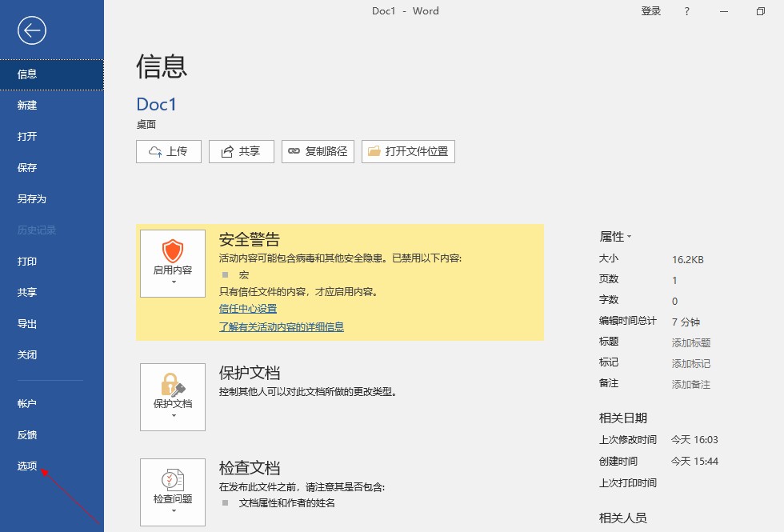Open 选项 in the sidebar
The image size is (784, 532).
coord(52,466)
